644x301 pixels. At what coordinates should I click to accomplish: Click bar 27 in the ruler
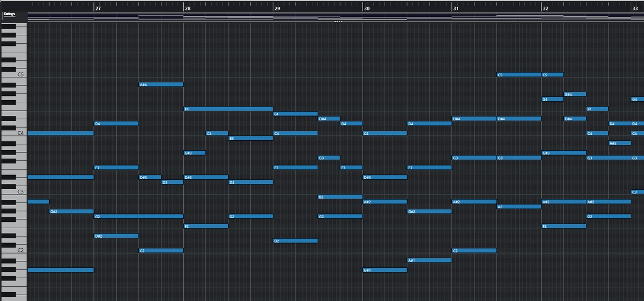98,8
